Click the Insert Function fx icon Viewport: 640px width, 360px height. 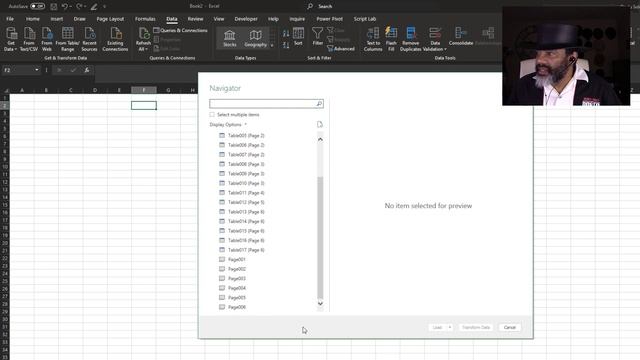87,70
